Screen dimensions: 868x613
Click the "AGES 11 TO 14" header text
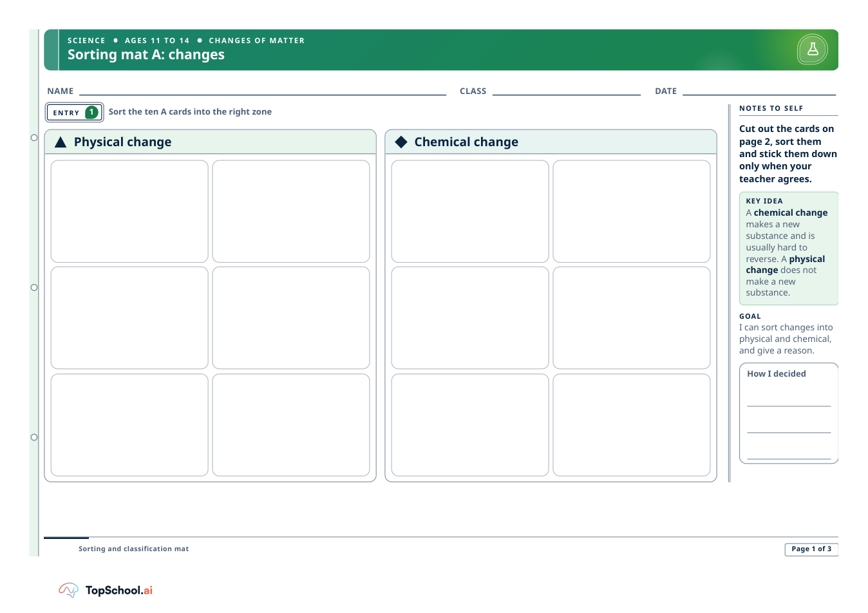157,41
